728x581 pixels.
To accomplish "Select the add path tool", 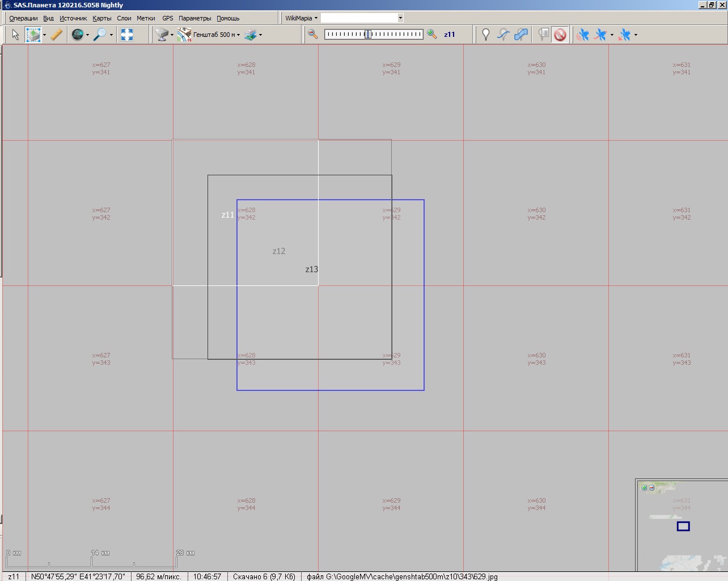I will coord(503,35).
